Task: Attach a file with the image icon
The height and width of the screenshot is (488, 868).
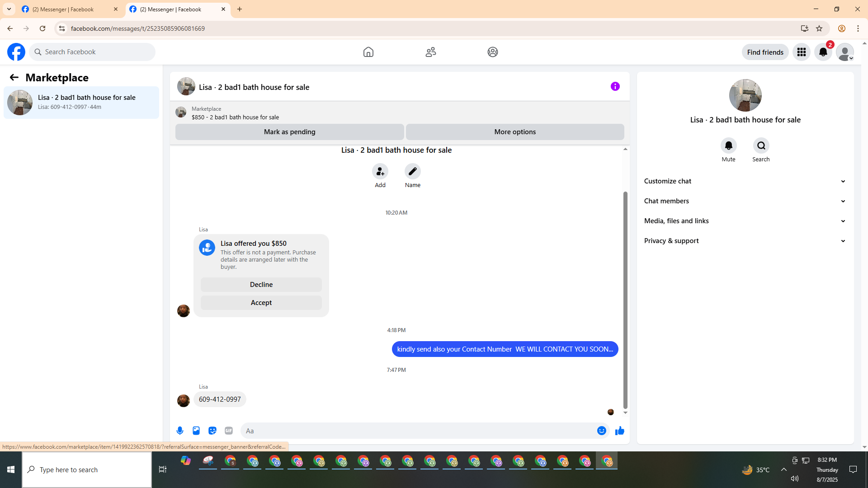Action: point(196,431)
